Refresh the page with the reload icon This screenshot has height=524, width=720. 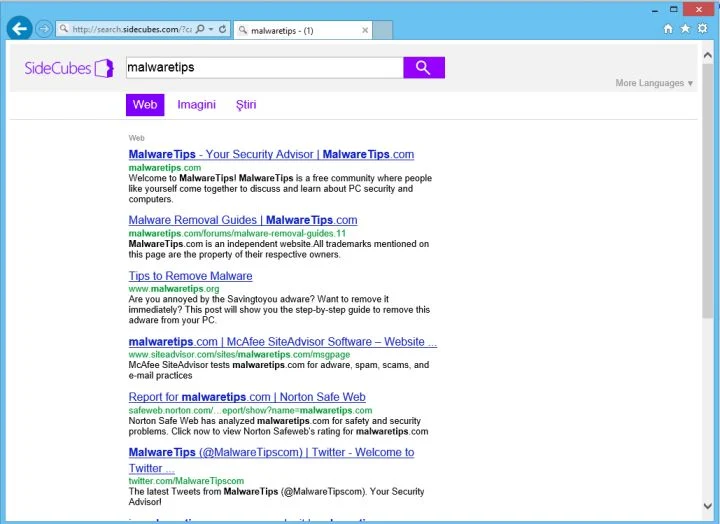pos(222,29)
